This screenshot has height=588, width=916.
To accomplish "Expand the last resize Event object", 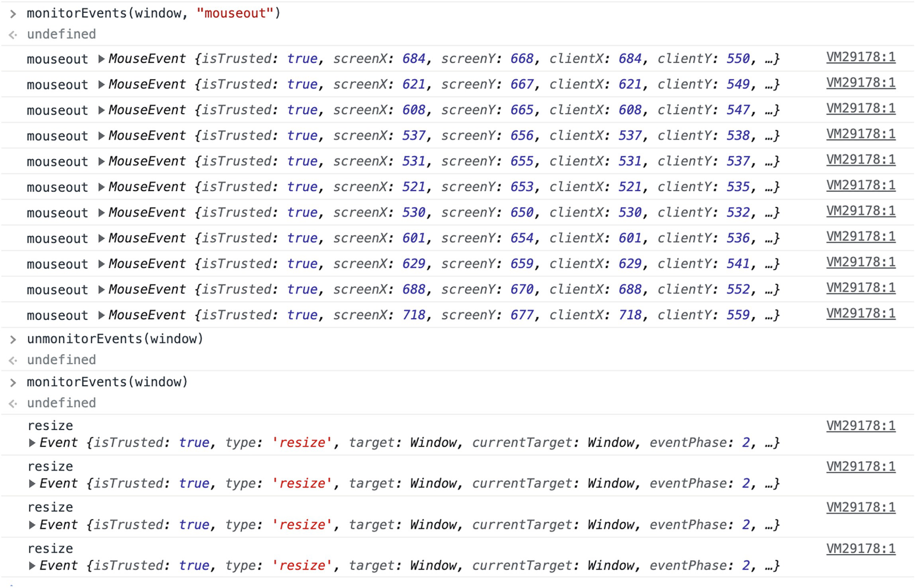I will pos(32,566).
